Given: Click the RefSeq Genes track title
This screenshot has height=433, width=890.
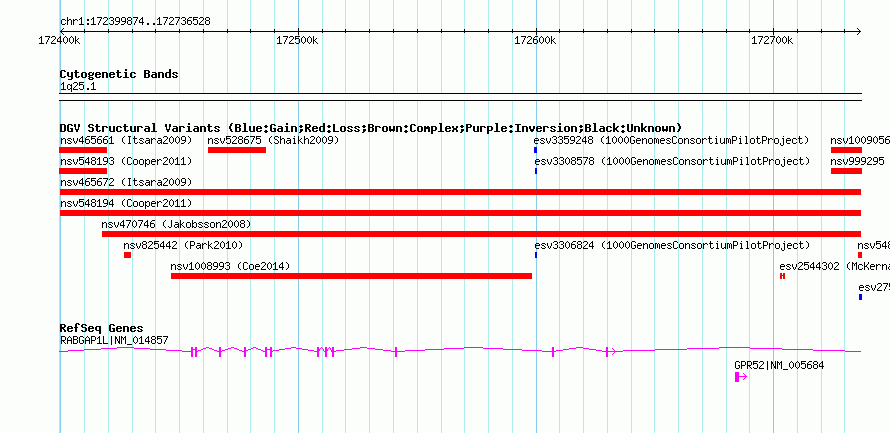Looking at the screenshot, I should (102, 328).
